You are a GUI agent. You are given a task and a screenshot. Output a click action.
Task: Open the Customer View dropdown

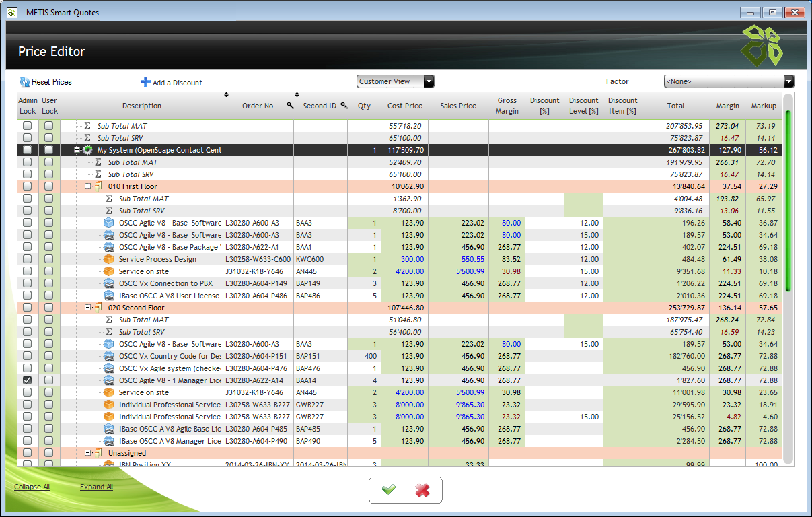pos(429,81)
